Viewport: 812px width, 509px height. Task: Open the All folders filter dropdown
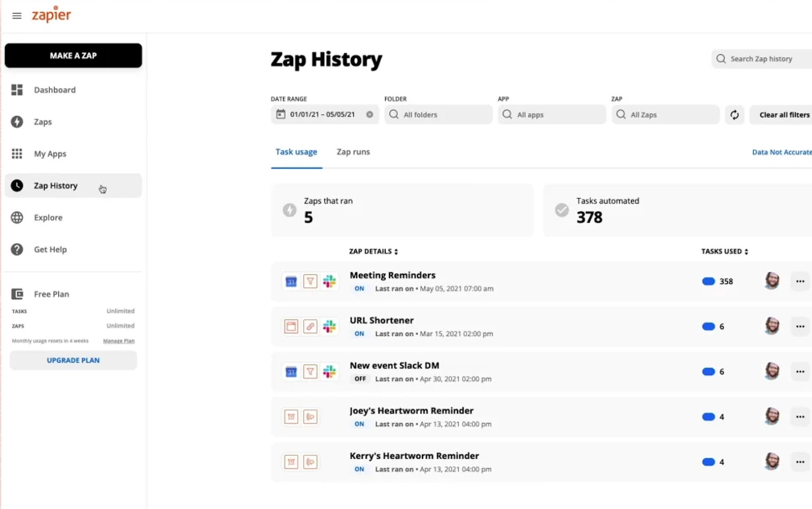coord(438,114)
